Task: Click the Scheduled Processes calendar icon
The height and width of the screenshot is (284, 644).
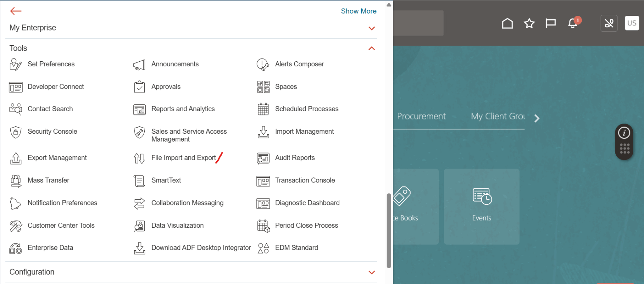Action: tap(263, 109)
